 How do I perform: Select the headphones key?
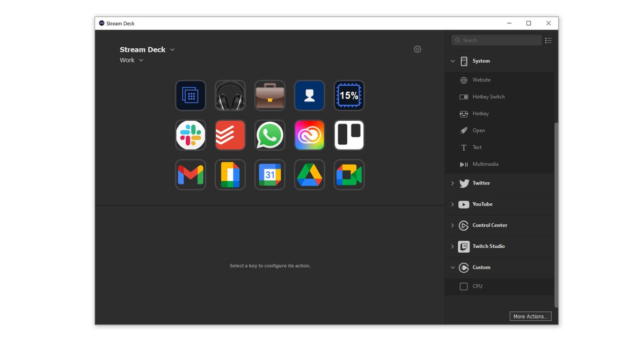click(230, 95)
